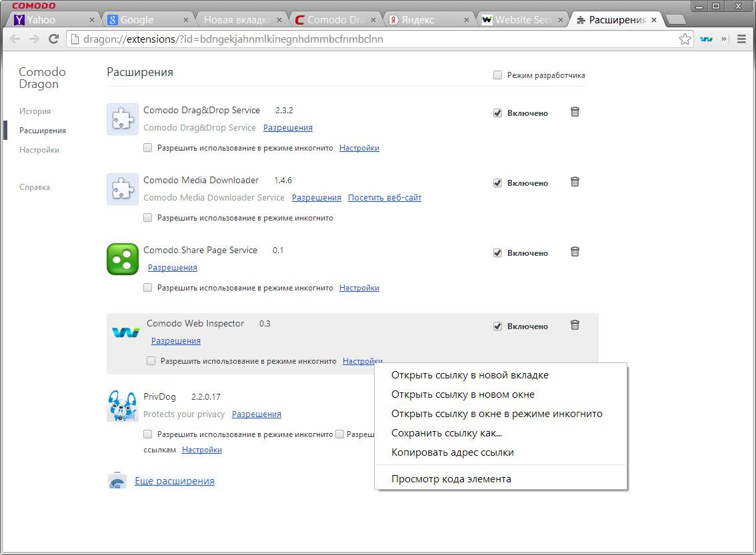Viewport: 756px width, 555px height.
Task: Go back using the browser back arrow
Action: tap(15, 39)
